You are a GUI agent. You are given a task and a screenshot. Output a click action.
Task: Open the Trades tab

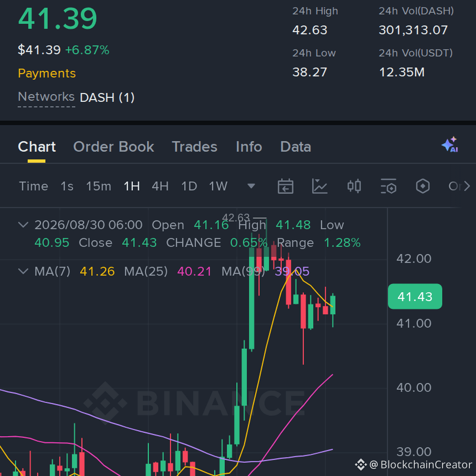click(195, 147)
